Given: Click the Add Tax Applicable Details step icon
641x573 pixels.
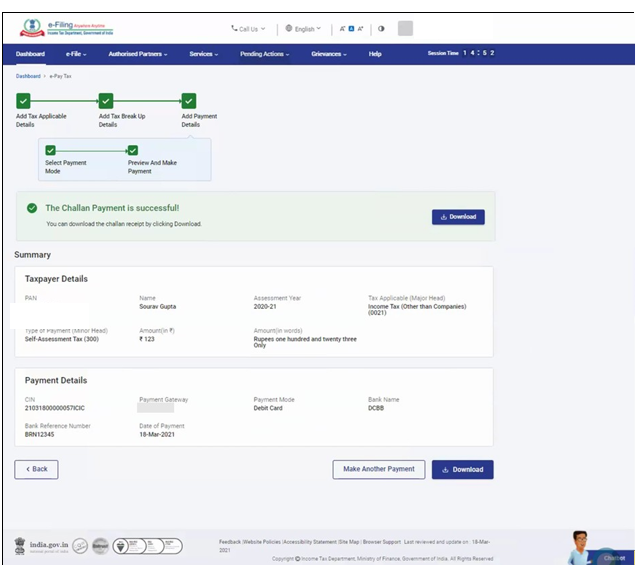Looking at the screenshot, I should [x=24, y=100].
